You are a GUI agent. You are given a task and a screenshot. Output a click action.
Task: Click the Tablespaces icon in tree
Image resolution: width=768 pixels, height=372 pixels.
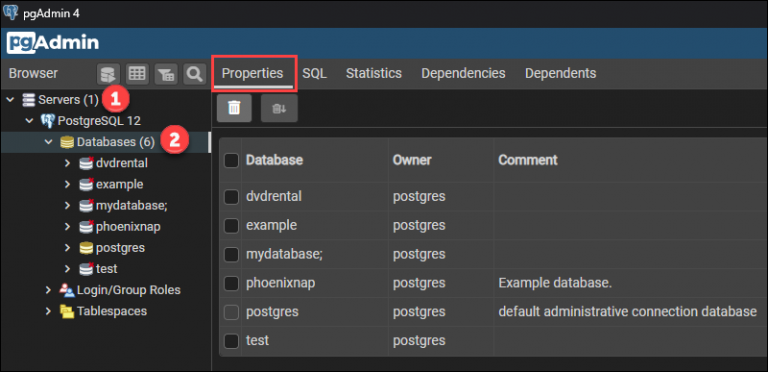(67, 311)
